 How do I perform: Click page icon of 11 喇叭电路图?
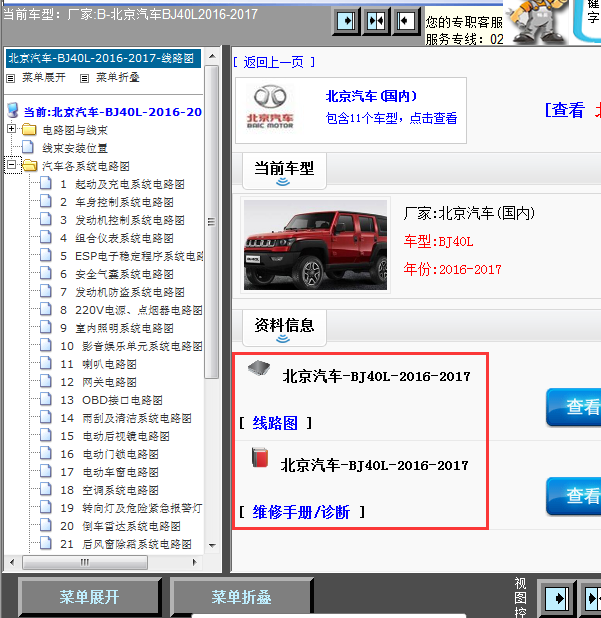pos(46,363)
